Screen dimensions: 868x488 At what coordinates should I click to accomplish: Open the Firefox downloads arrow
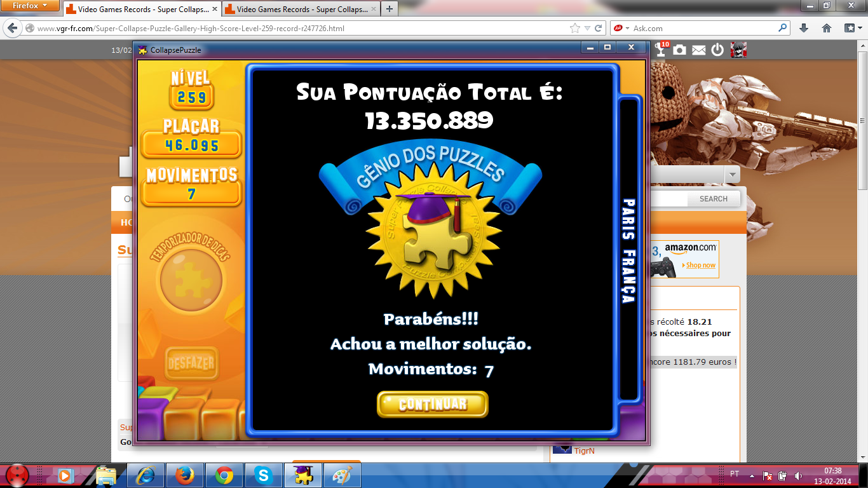804,28
